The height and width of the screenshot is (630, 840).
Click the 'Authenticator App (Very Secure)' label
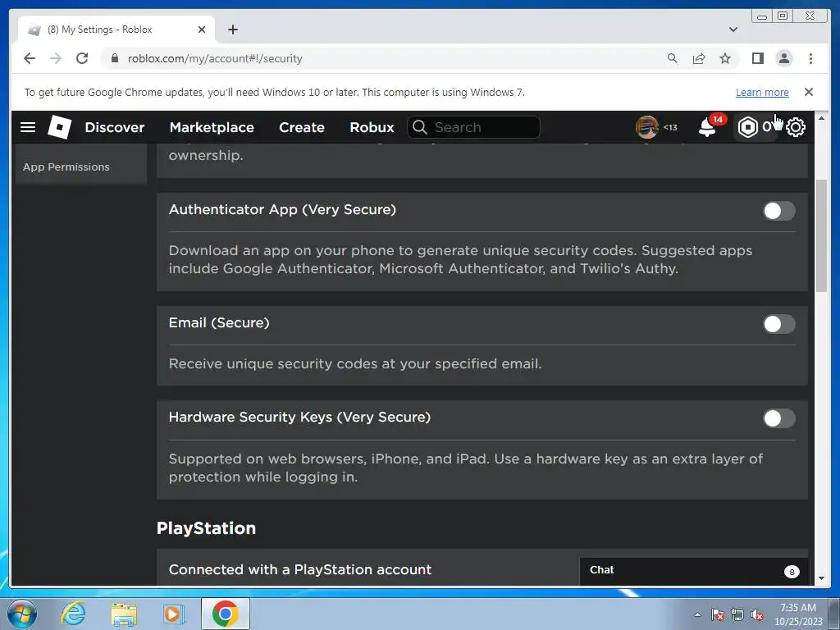pos(282,209)
